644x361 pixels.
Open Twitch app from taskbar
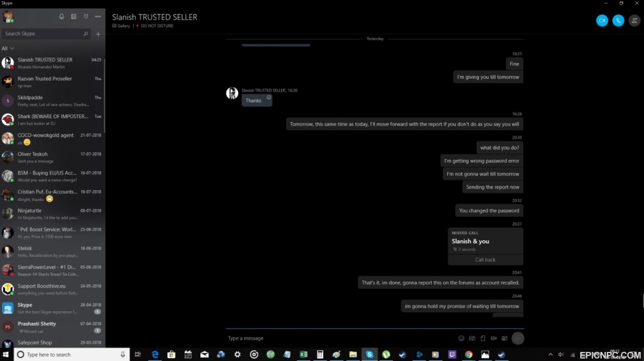pyautogui.click(x=452, y=354)
